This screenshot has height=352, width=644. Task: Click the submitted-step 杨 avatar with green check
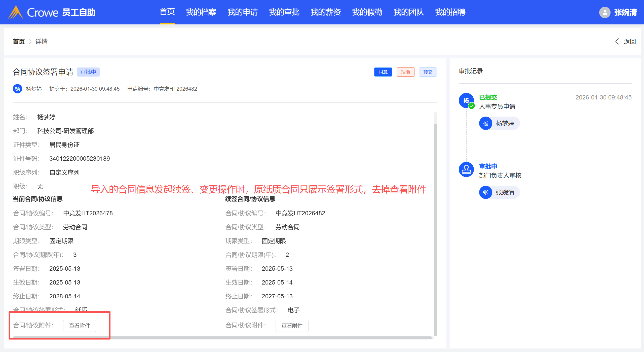(x=466, y=100)
